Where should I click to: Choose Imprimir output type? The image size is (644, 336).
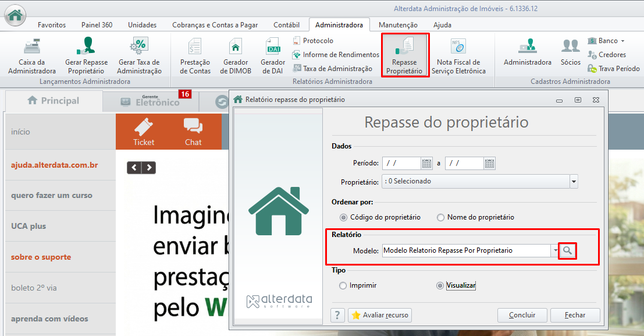pos(358,285)
